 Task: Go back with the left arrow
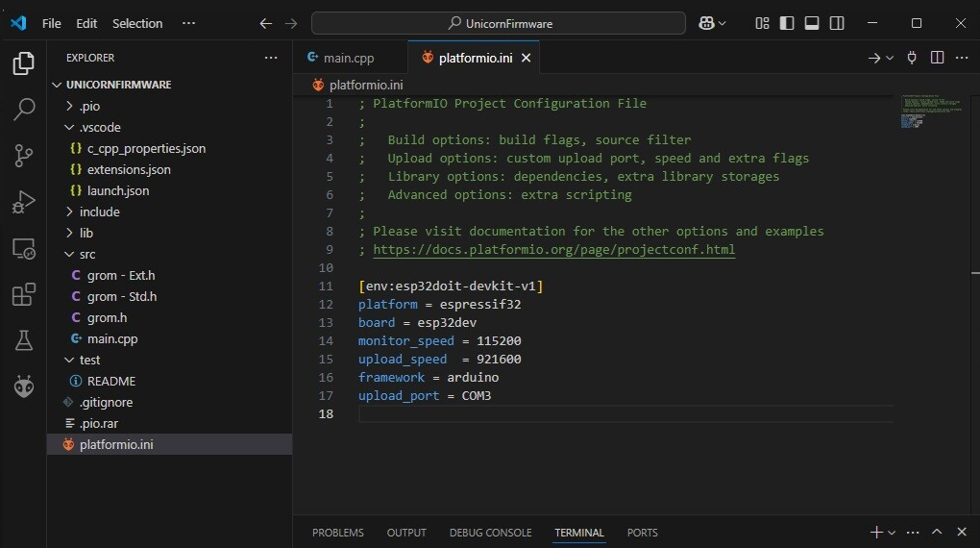tap(265, 24)
